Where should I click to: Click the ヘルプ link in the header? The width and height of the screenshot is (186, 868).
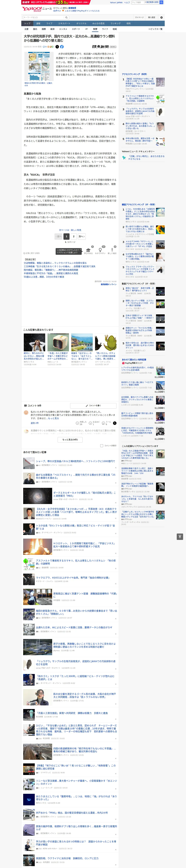[127, 2]
